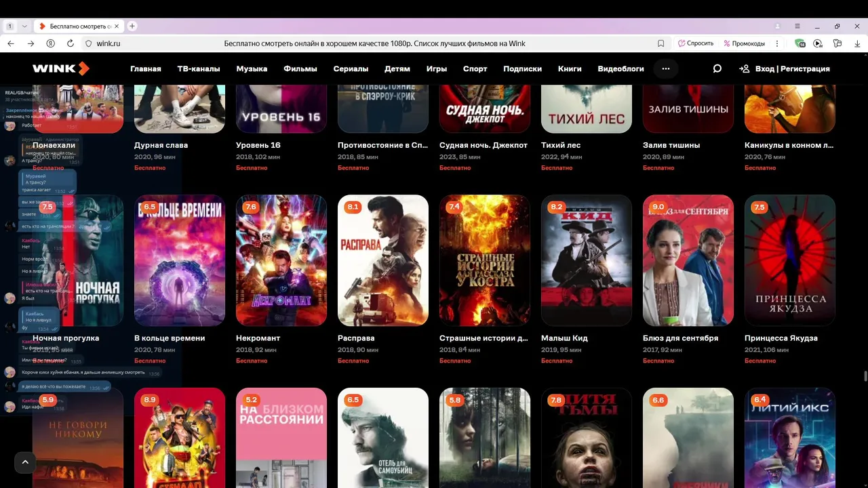
Task: Click the Спросить button
Action: pyautogui.click(x=696, y=43)
